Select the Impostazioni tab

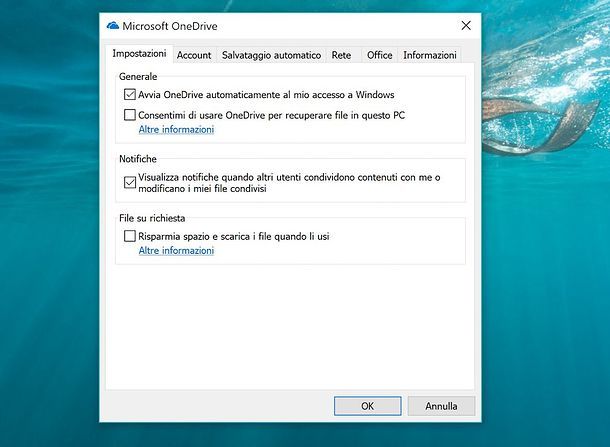(139, 54)
